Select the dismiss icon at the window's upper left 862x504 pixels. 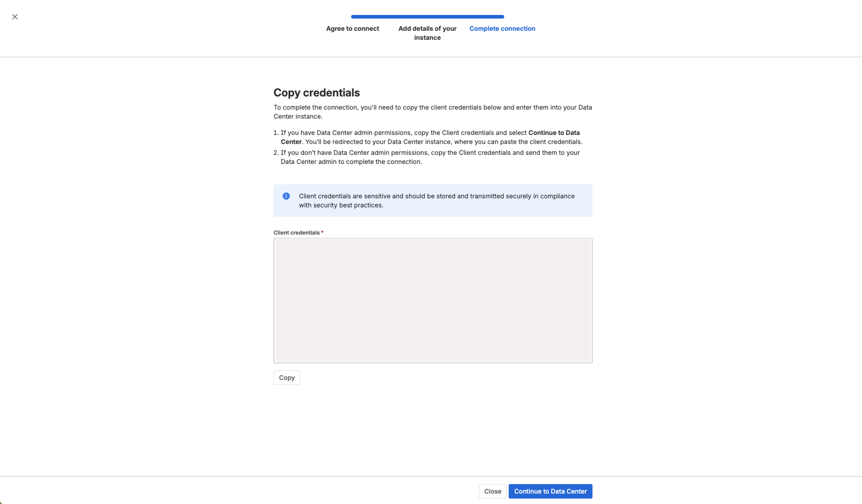pyautogui.click(x=15, y=16)
